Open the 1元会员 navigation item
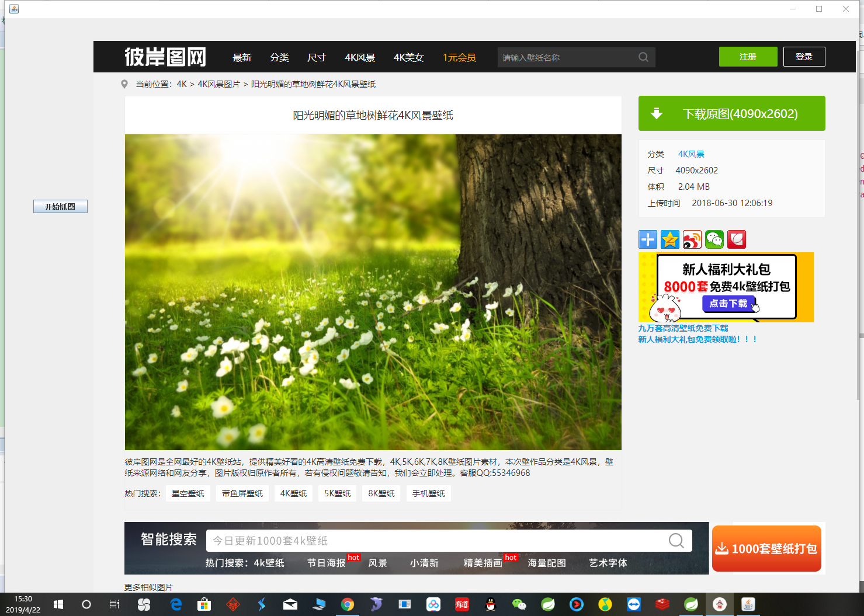 pos(459,57)
